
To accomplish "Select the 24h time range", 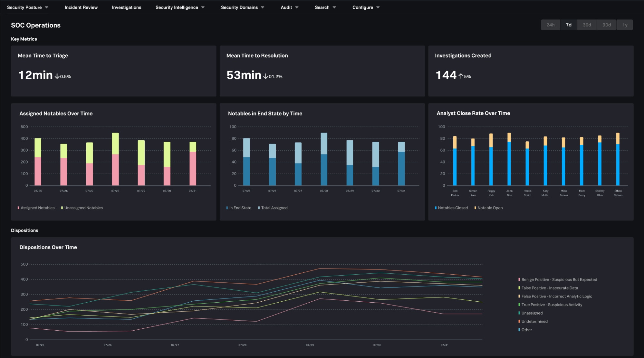I will tap(550, 25).
